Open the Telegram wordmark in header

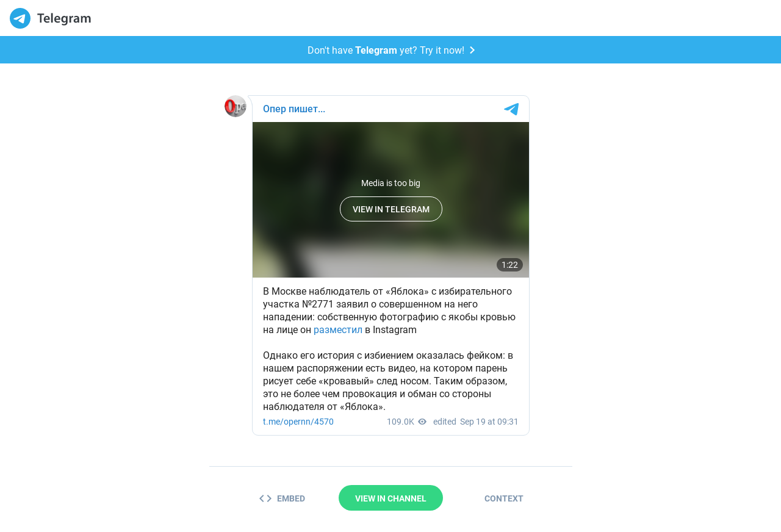click(x=64, y=18)
